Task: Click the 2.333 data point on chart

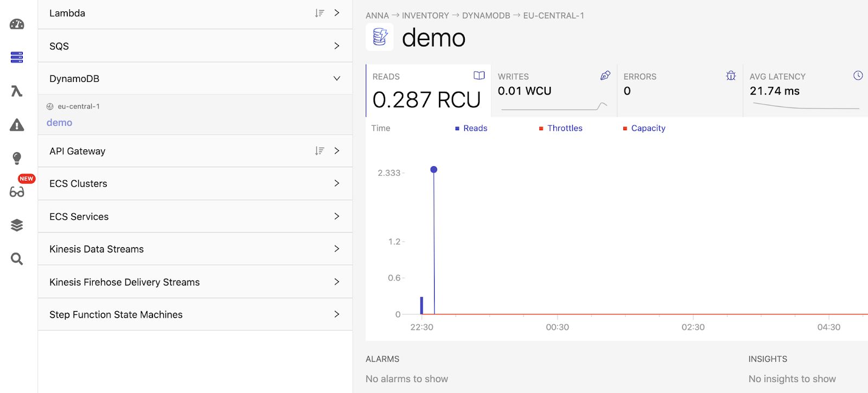Action: pyautogui.click(x=433, y=169)
